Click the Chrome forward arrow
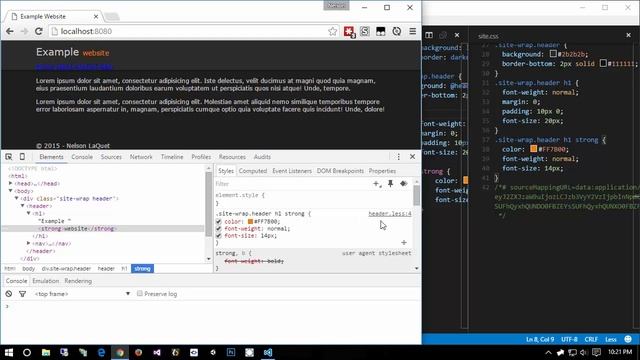 24,31
